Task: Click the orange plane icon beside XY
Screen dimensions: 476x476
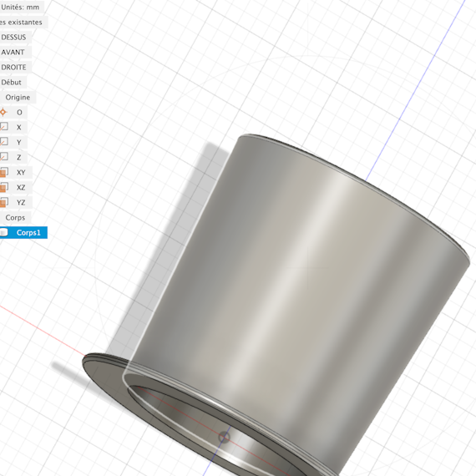Action: tap(3, 172)
